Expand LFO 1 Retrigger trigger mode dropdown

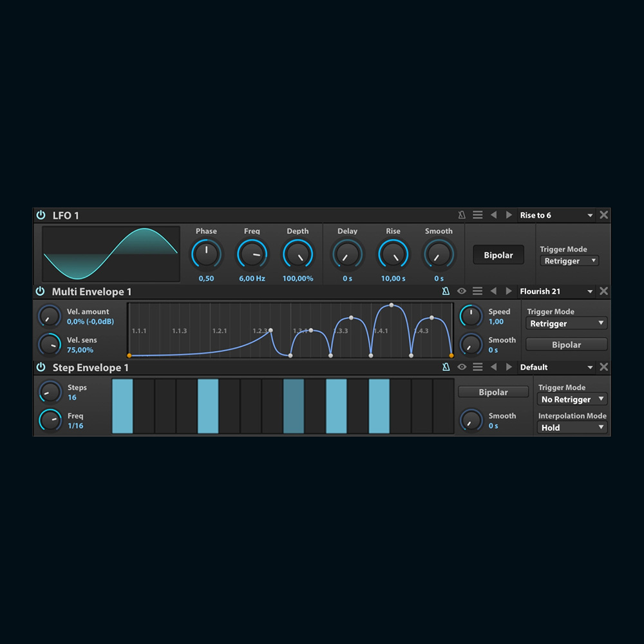(x=569, y=261)
